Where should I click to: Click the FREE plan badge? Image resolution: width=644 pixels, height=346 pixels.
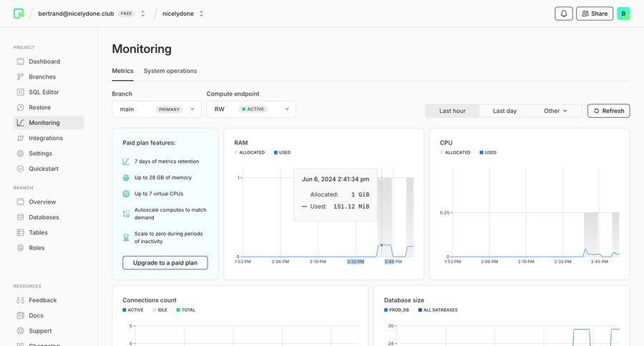[126, 14]
